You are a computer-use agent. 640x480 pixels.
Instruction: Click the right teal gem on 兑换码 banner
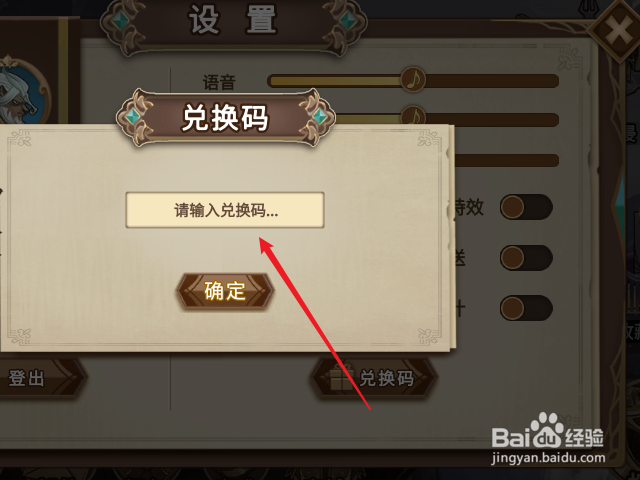click(x=320, y=117)
